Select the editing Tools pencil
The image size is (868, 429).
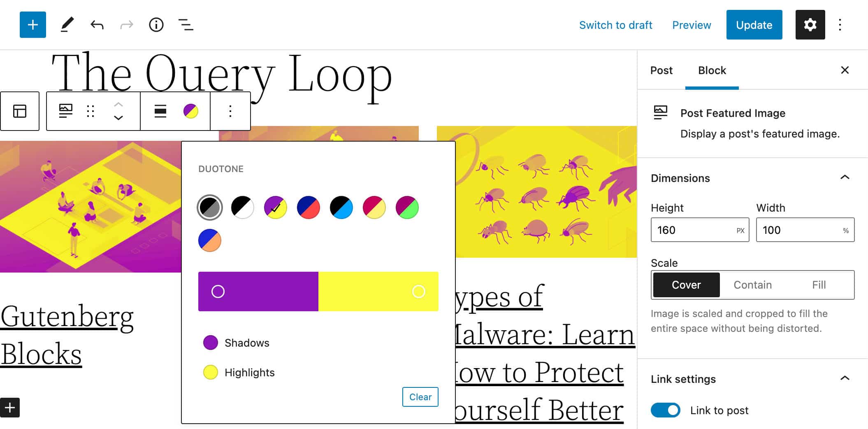point(67,25)
